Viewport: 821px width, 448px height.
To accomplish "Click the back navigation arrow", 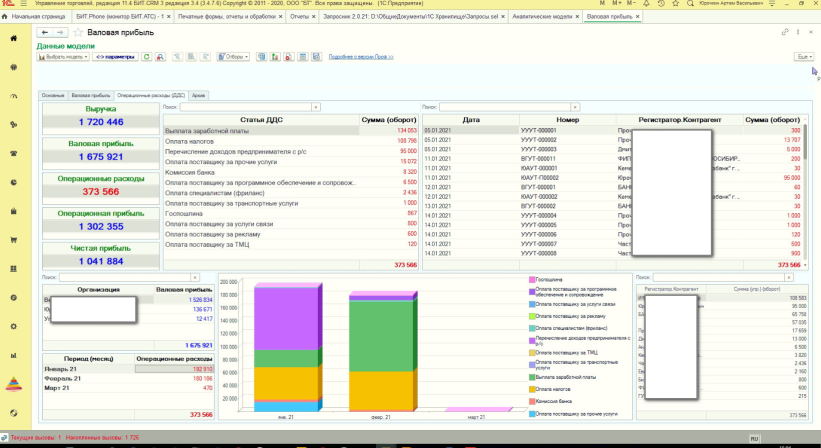I will [x=43, y=33].
